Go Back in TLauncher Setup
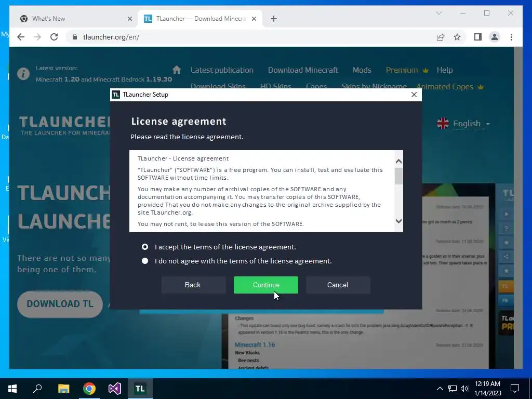Image resolution: width=532 pixels, height=399 pixels. pos(193,285)
